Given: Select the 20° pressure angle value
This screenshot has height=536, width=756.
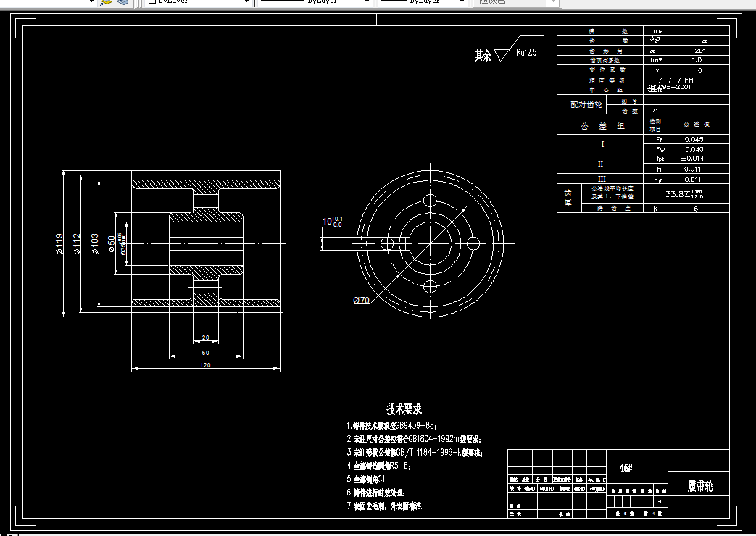Looking at the screenshot, I should (x=699, y=51).
